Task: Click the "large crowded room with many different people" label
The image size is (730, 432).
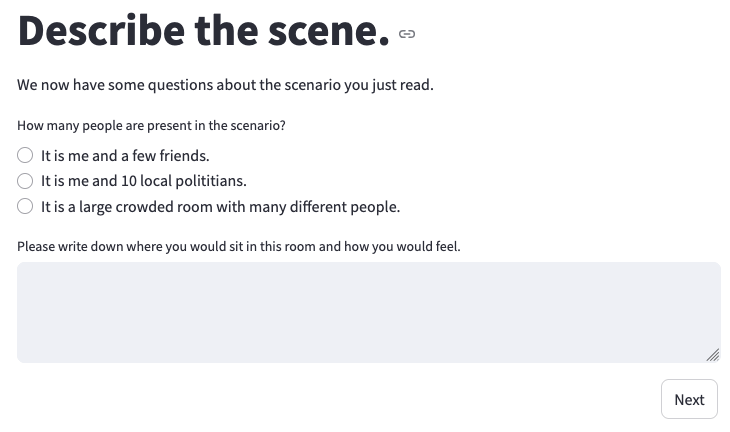Action: point(220,207)
